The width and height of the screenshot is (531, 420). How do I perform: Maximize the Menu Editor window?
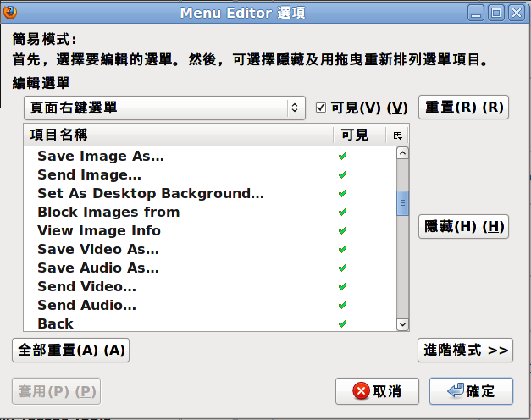pyautogui.click(x=496, y=13)
